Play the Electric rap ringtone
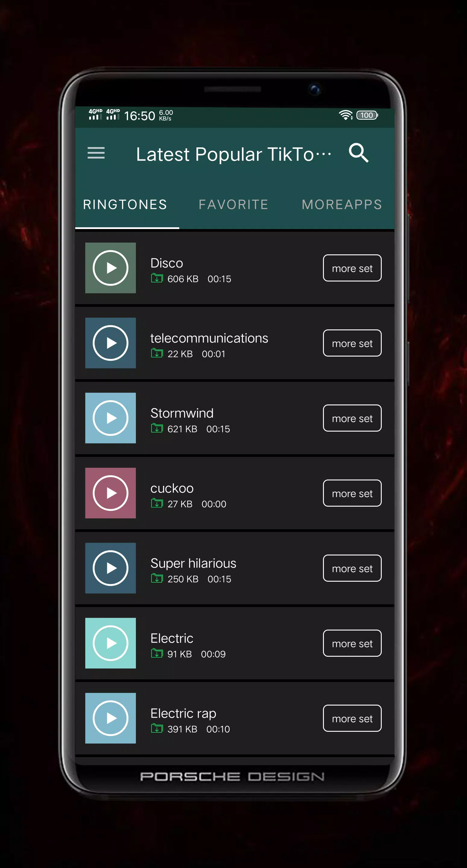Screen dimensions: 467x868 pos(111,718)
